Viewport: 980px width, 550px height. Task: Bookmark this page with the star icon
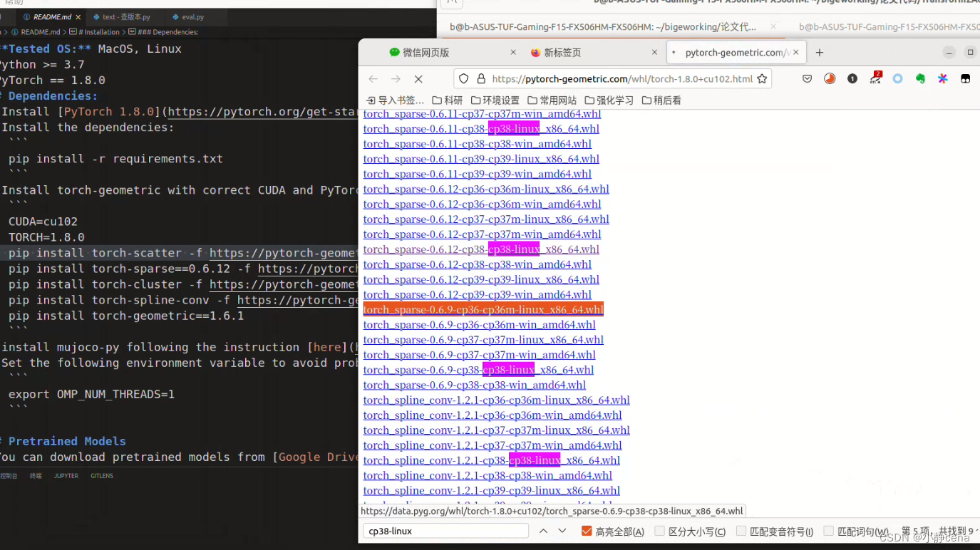762,79
